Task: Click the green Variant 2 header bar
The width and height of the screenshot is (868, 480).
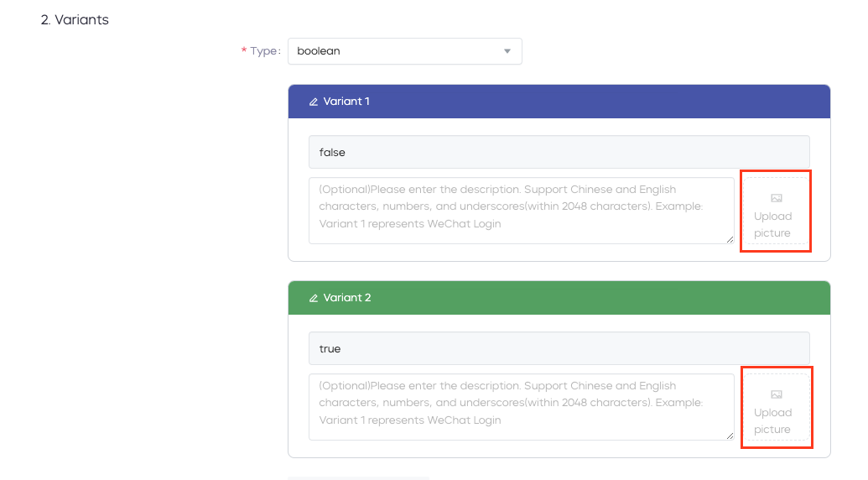Action: coord(559,298)
